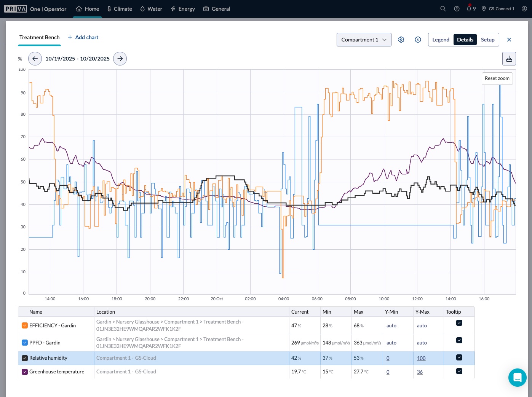The image size is (532, 397).
Task: Open the help question mark icon
Action: 457,9
